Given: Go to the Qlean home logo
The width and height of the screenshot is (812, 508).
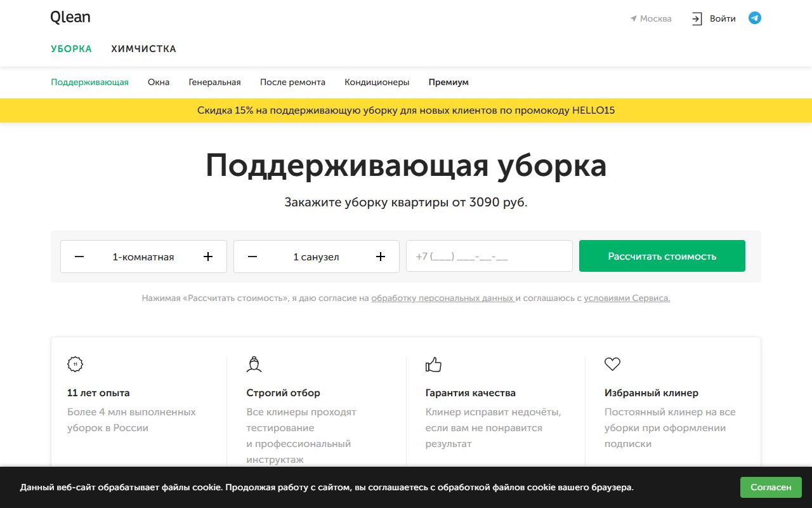Looking at the screenshot, I should [x=70, y=17].
